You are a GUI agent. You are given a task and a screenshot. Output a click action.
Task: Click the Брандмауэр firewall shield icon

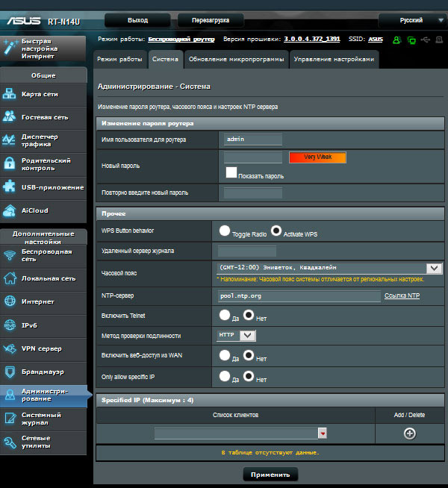point(10,371)
